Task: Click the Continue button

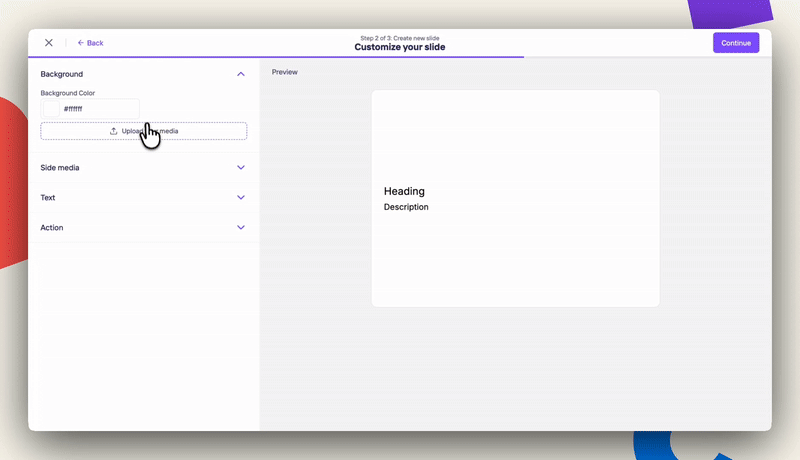Action: point(736,43)
